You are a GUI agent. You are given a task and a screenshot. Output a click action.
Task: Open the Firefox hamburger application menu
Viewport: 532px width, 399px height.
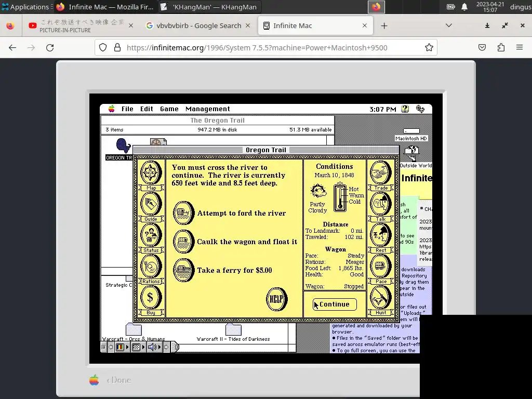tap(520, 47)
